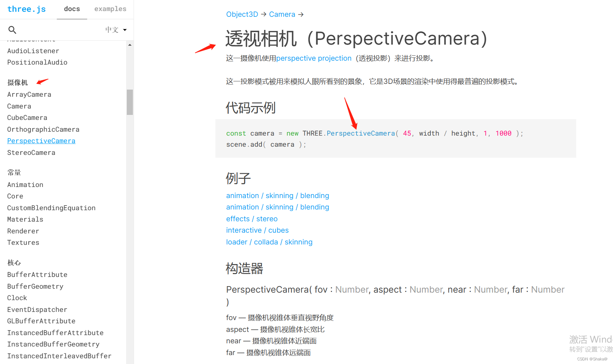Open CustomBlendingEquation page
The image size is (613, 364).
point(51,208)
